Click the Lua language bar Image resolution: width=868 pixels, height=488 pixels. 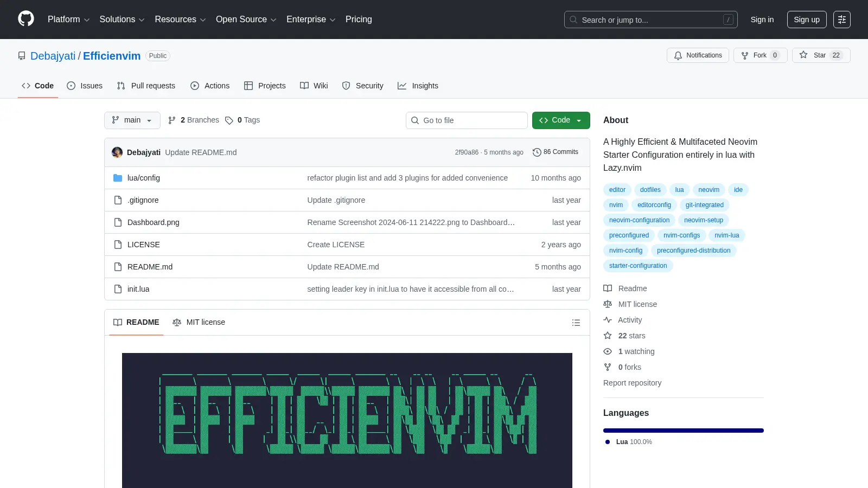(684, 431)
